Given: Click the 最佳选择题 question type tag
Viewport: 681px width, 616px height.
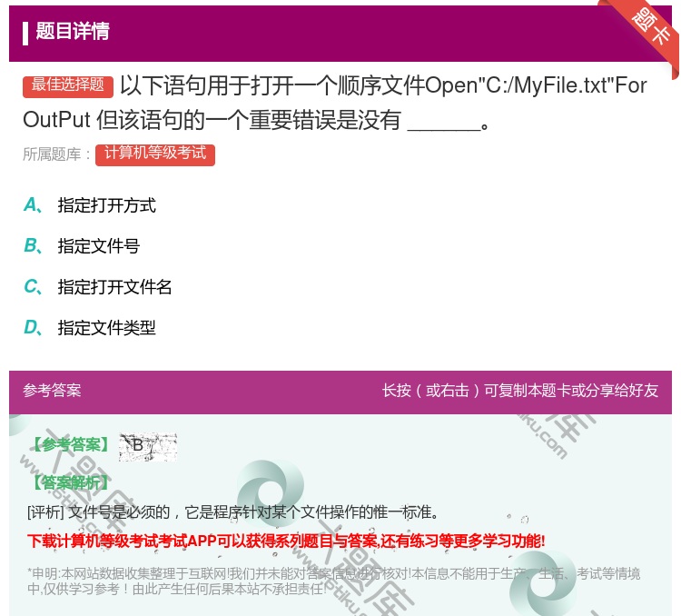Looking at the screenshot, I should pos(68,85).
